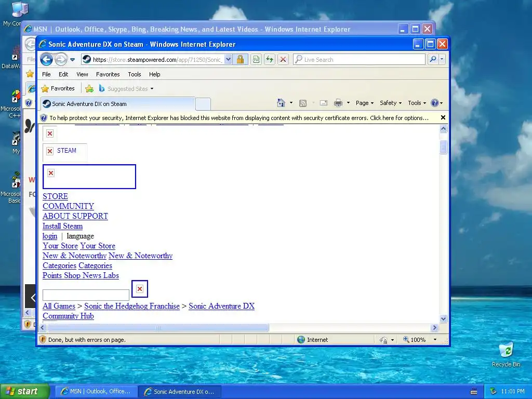Click Add to Favorites Bar star icon
This screenshot has height=399, width=532.
coord(89,89)
